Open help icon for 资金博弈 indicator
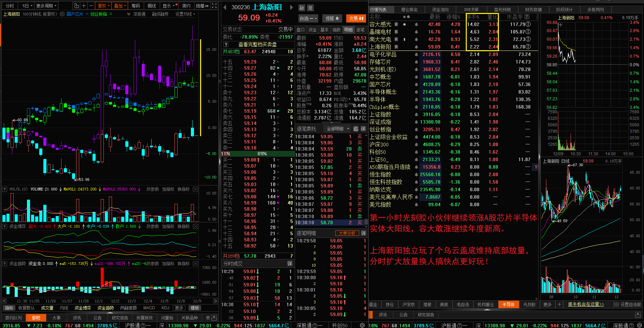This screenshot has height=328, width=644. tap(5, 226)
